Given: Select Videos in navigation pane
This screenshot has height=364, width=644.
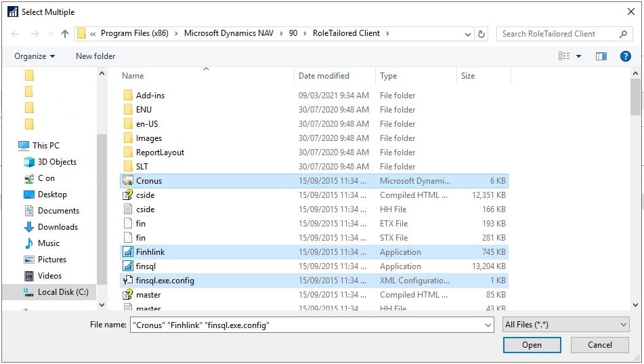Looking at the screenshot, I should [43, 276].
